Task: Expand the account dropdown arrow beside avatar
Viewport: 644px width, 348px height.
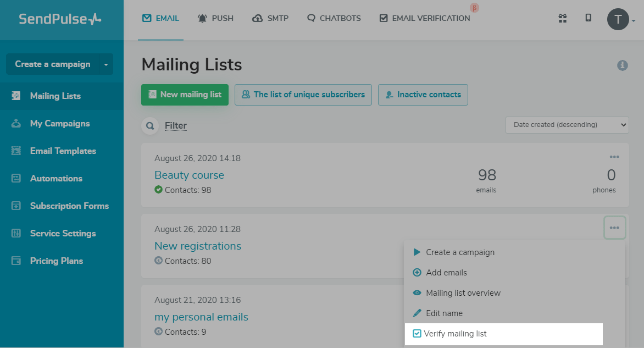Action: [x=634, y=20]
